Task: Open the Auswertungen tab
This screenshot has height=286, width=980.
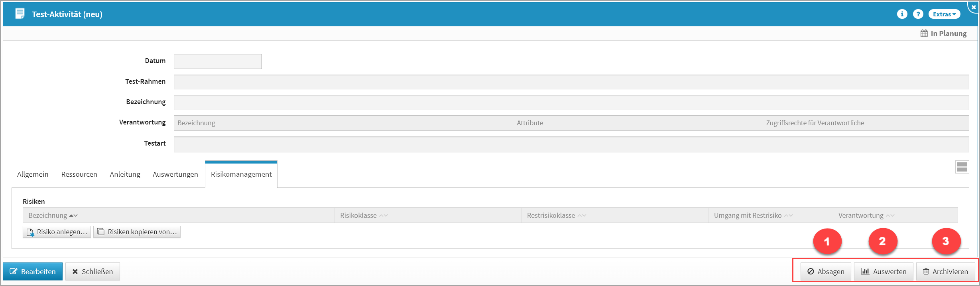Action: [175, 174]
